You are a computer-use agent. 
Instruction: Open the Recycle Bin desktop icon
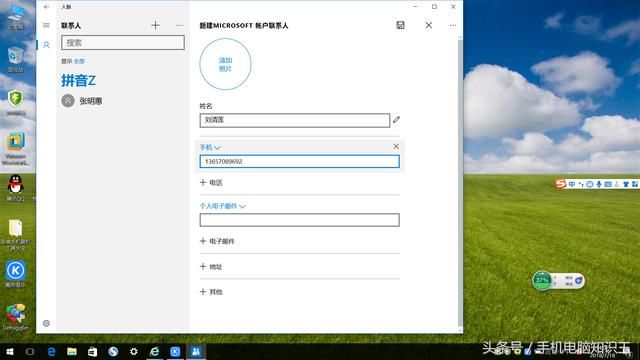click(16, 59)
